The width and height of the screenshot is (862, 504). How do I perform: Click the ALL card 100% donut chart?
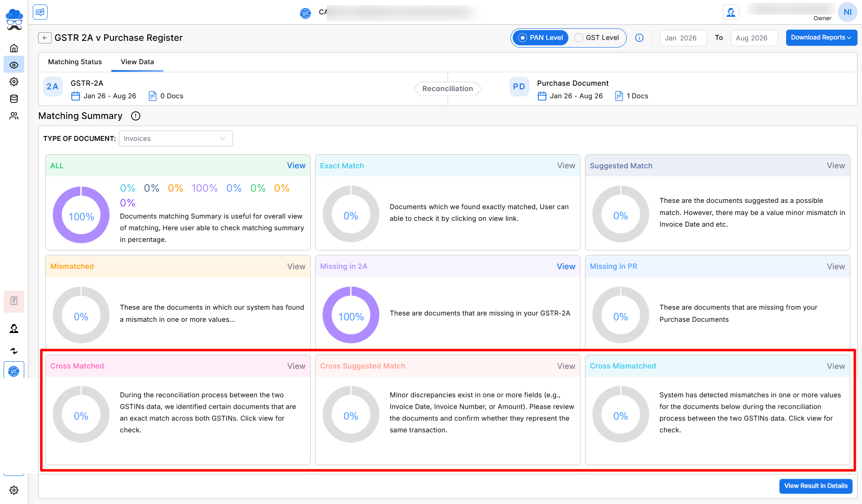[x=81, y=215]
